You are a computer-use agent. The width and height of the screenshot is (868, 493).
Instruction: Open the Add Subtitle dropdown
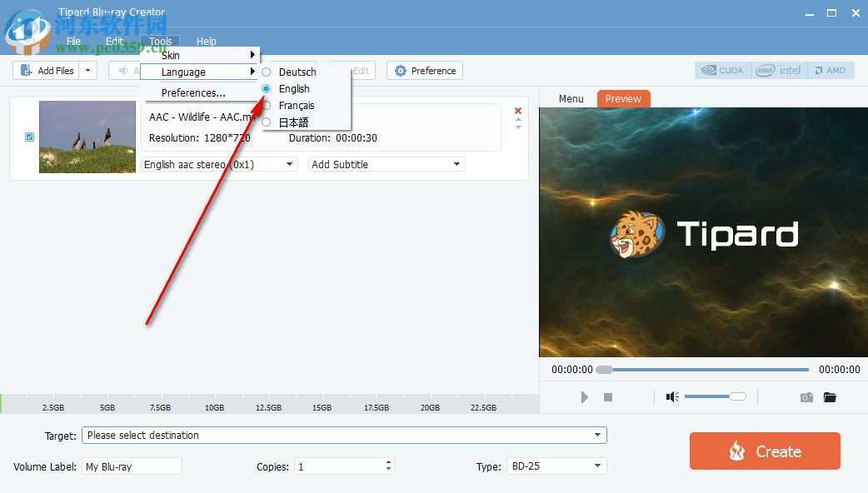click(x=386, y=164)
